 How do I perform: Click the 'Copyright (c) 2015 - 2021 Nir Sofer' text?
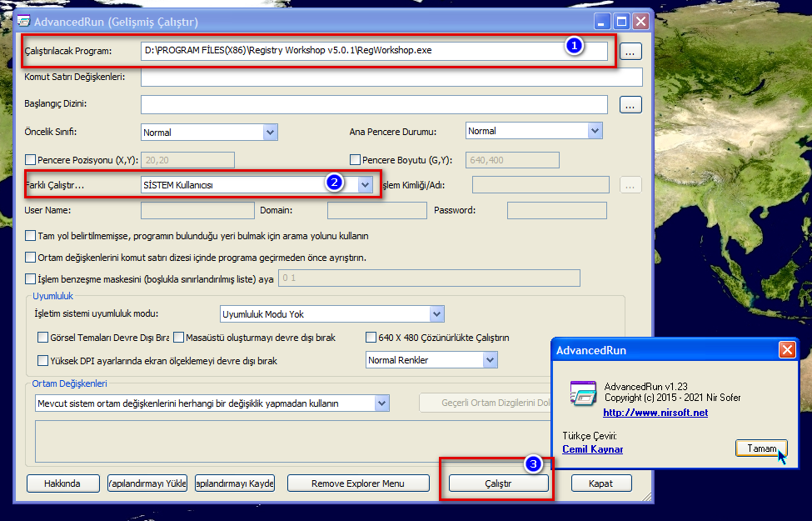click(672, 398)
